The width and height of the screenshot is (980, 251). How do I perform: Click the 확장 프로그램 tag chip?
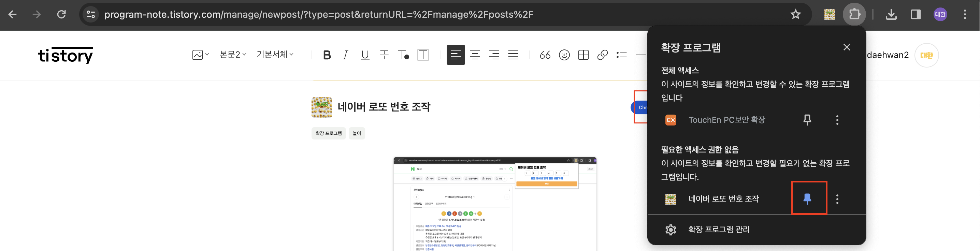(x=328, y=133)
